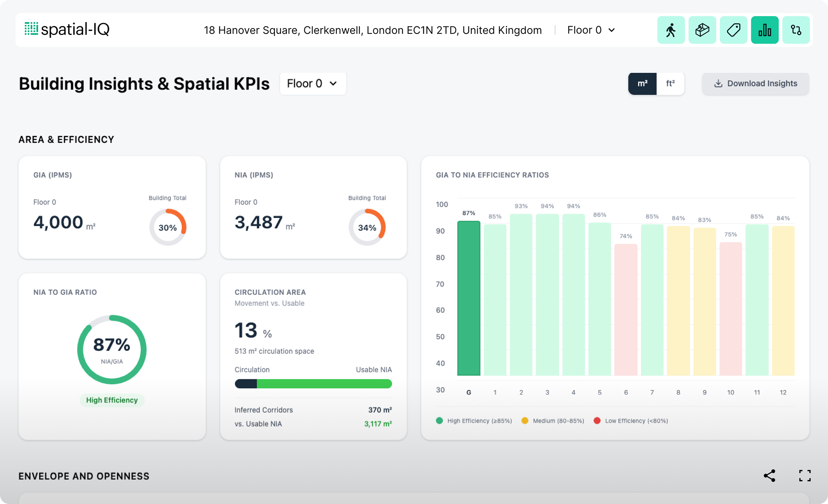The image size is (828, 504).
Task: Click the share icon near Envelope section
Action: (x=769, y=476)
